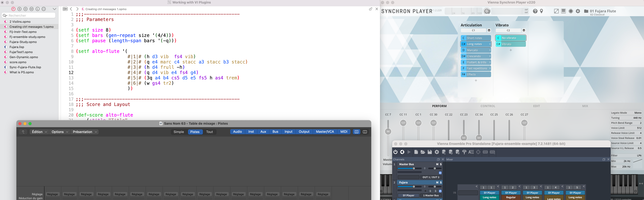Go back with the editor left arrow
644x200 pixels.
tap(71, 9)
